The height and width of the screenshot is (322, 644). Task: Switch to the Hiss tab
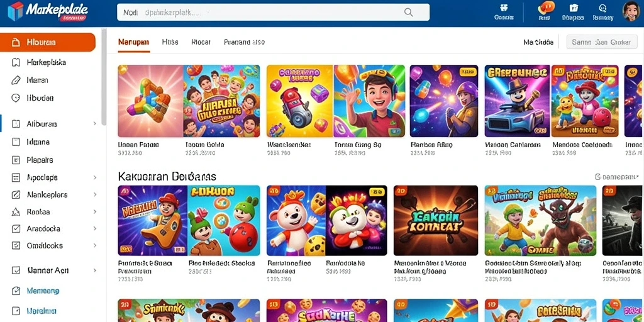(x=170, y=42)
